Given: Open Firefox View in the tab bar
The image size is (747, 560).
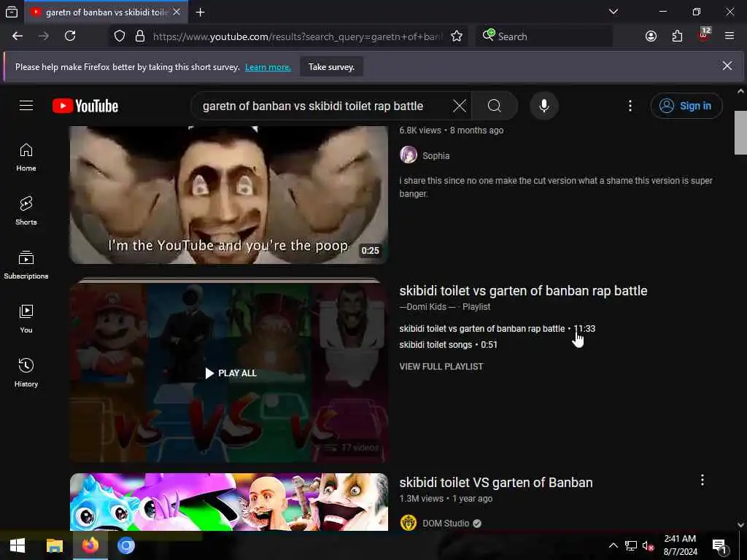Looking at the screenshot, I should (12, 12).
